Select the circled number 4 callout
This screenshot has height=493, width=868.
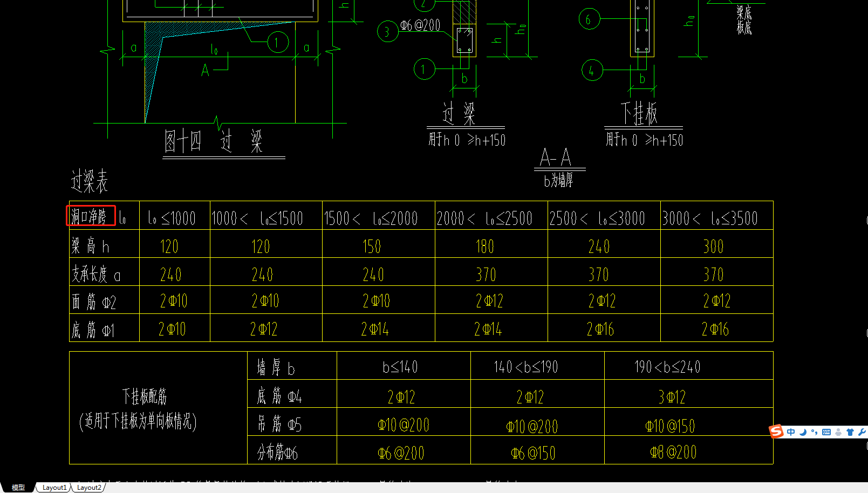592,70
